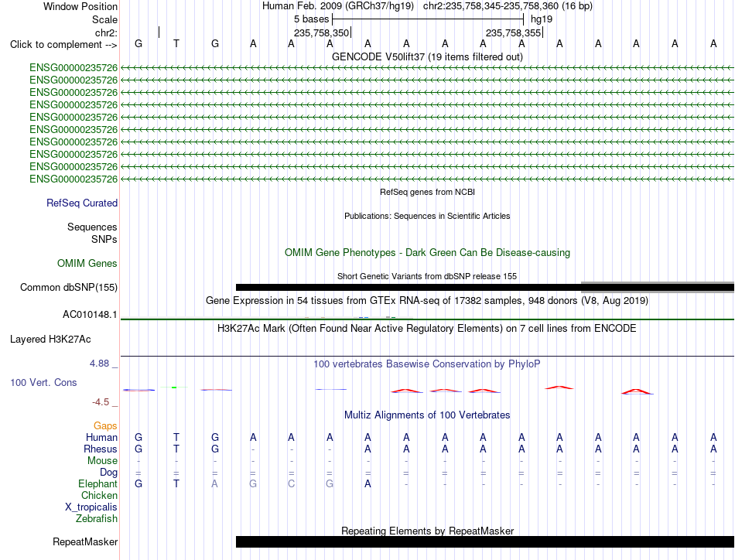Screen dimensions: 735x560
Task: Click the '5 bases' scale label
Action: click(311, 19)
